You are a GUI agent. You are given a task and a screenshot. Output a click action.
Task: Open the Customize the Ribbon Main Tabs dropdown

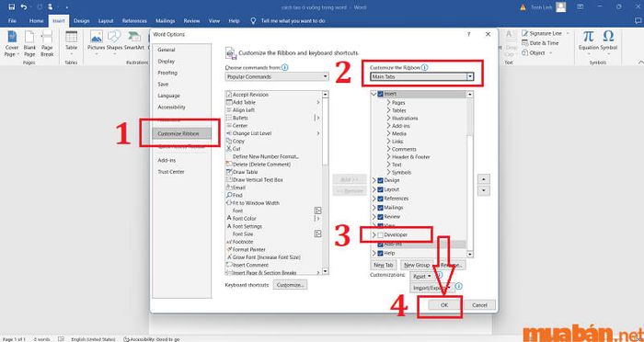click(421, 77)
